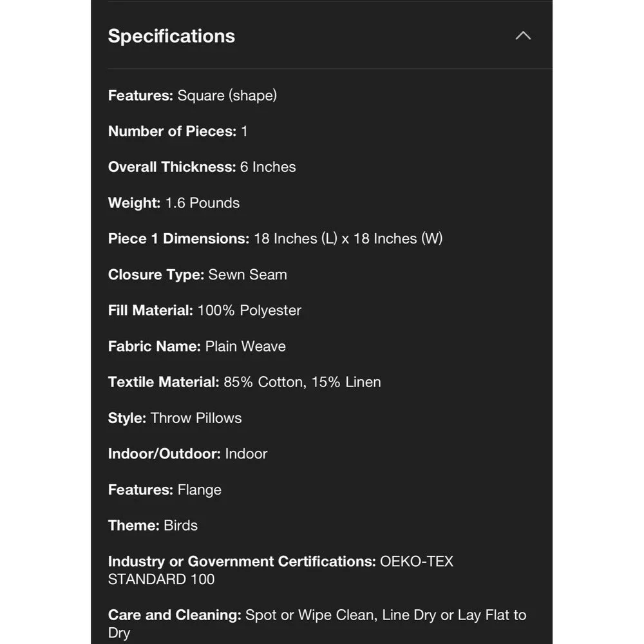Click the Closure Type Sewn Seam row
This screenshot has width=644, height=644.
pyautogui.click(x=198, y=274)
